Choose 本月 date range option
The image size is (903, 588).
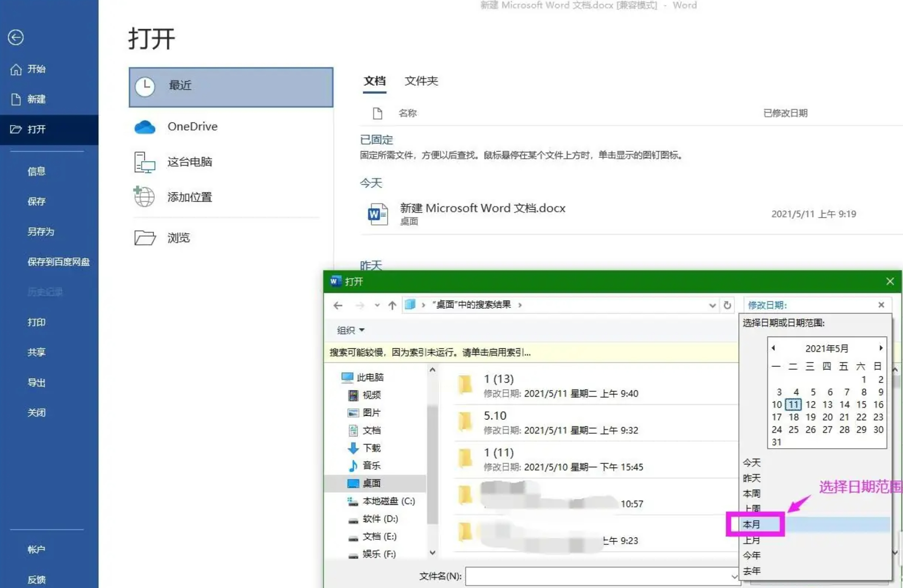point(752,525)
